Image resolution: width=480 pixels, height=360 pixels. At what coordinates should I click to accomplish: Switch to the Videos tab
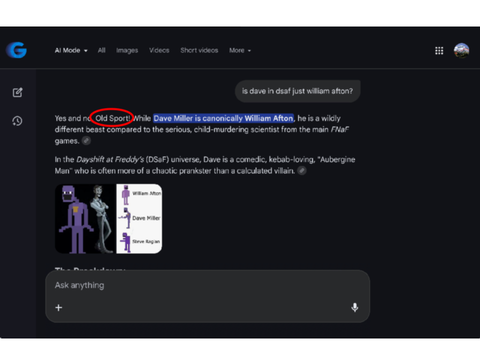tap(159, 50)
